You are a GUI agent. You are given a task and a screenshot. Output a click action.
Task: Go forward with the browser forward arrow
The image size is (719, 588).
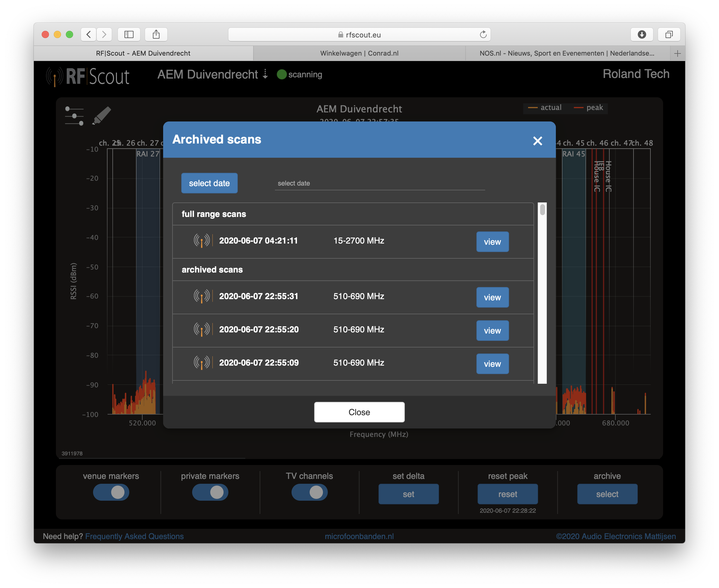pos(104,34)
